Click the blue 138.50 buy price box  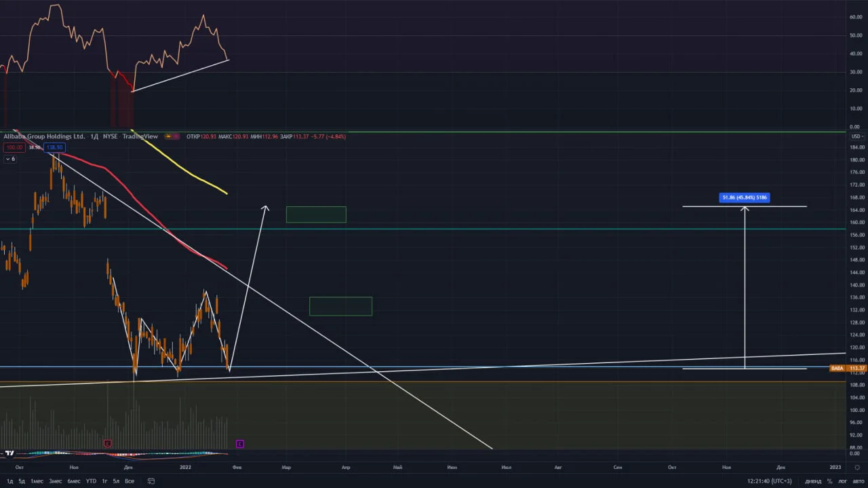(55, 147)
